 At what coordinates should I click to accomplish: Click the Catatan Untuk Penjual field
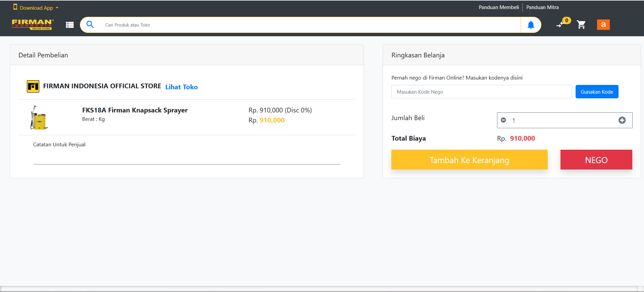(187, 157)
